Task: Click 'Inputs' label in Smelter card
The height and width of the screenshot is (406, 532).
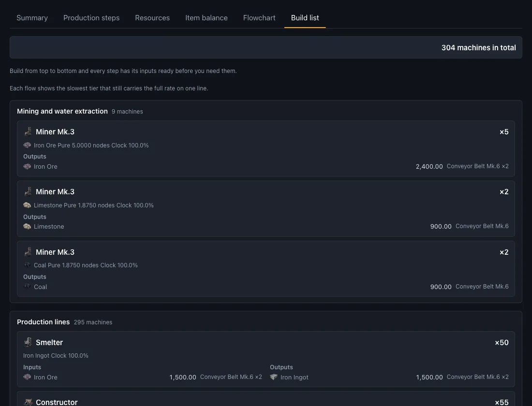Action: (32, 367)
